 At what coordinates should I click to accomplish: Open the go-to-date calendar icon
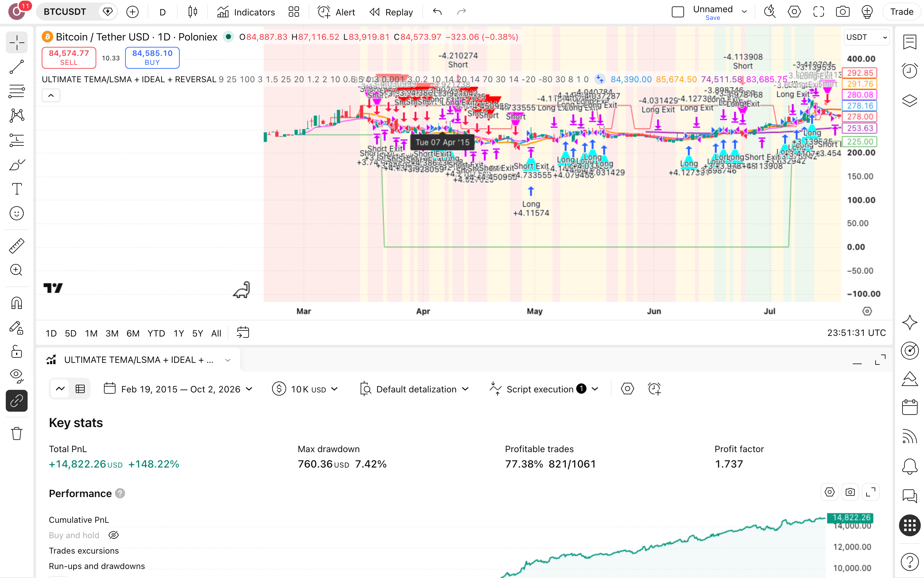point(243,333)
